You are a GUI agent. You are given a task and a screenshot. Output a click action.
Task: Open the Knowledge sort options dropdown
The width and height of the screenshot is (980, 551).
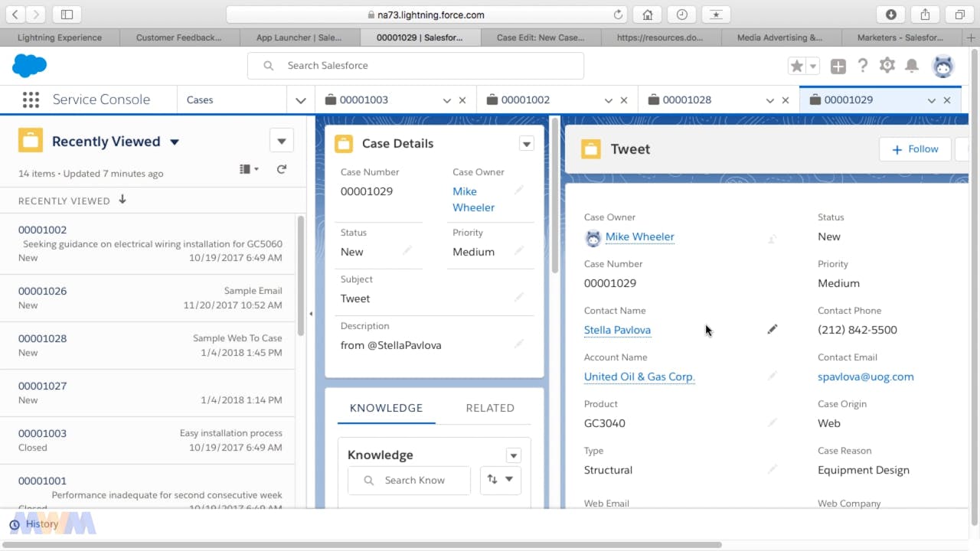pos(501,480)
